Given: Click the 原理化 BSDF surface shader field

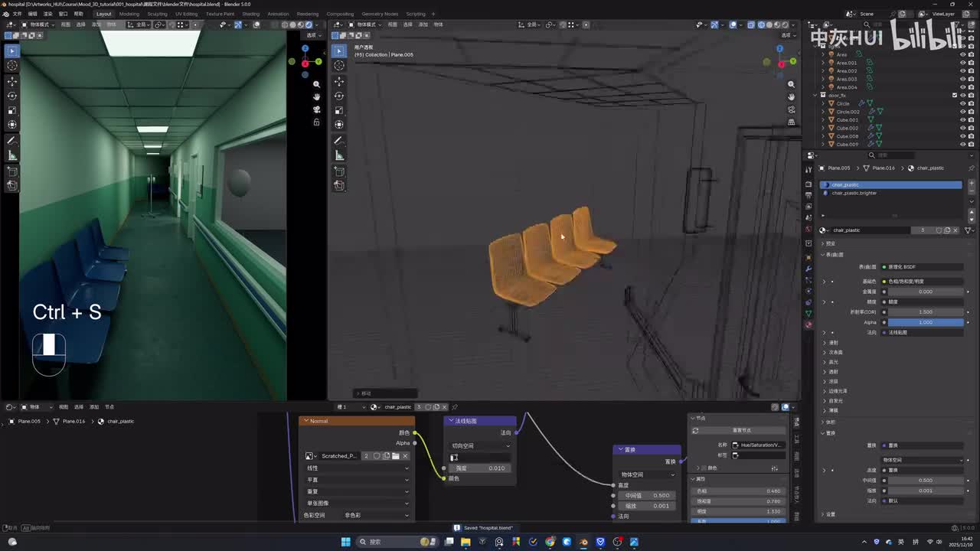Looking at the screenshot, I should pos(922,267).
